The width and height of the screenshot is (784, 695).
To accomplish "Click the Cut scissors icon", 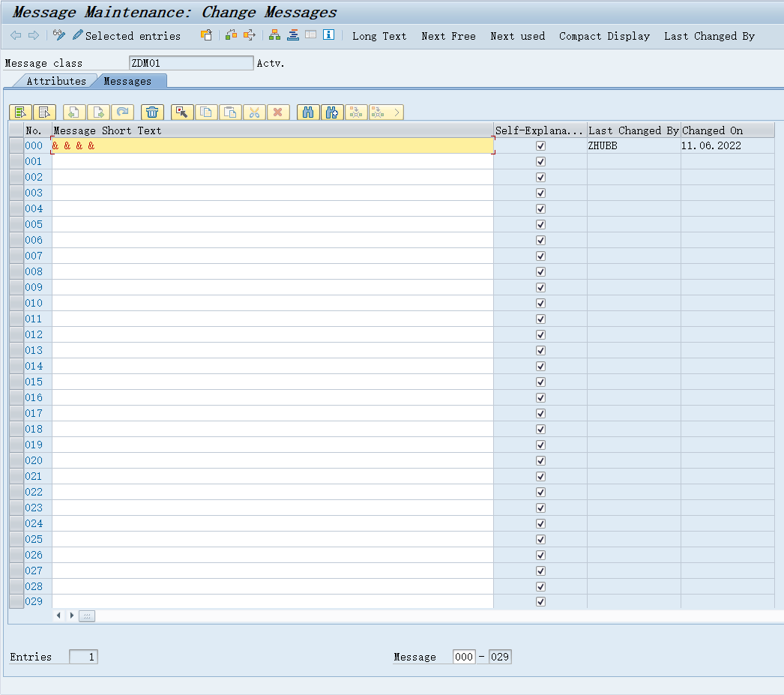I will tap(254, 112).
